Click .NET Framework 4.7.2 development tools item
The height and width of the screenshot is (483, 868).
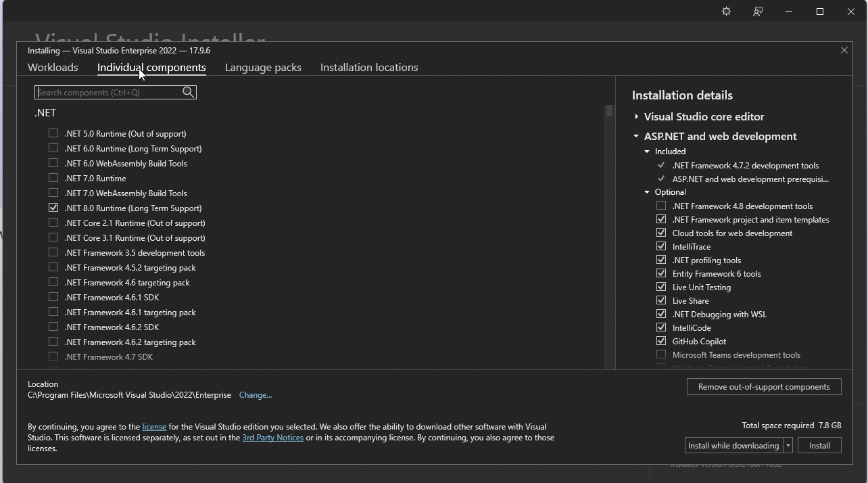(745, 165)
